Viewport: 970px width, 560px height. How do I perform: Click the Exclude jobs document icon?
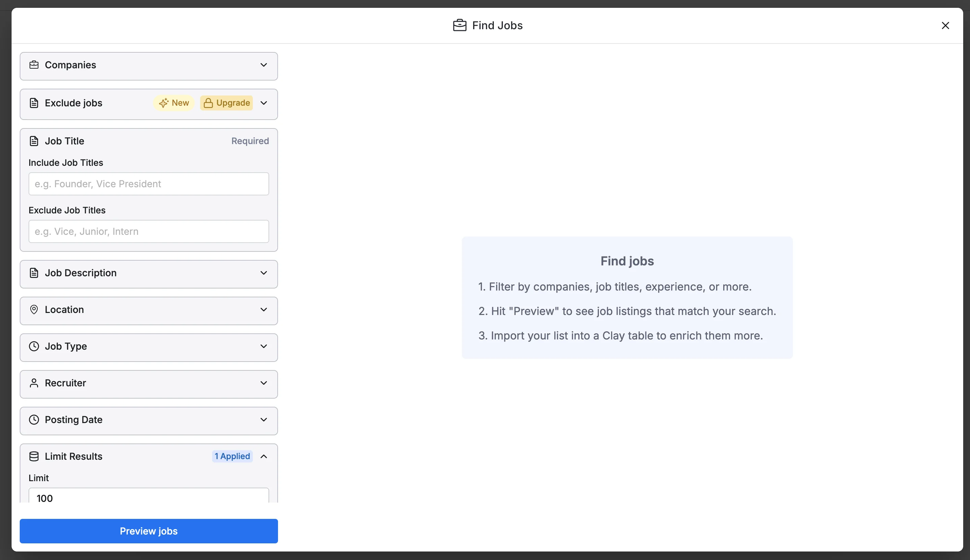(x=34, y=103)
